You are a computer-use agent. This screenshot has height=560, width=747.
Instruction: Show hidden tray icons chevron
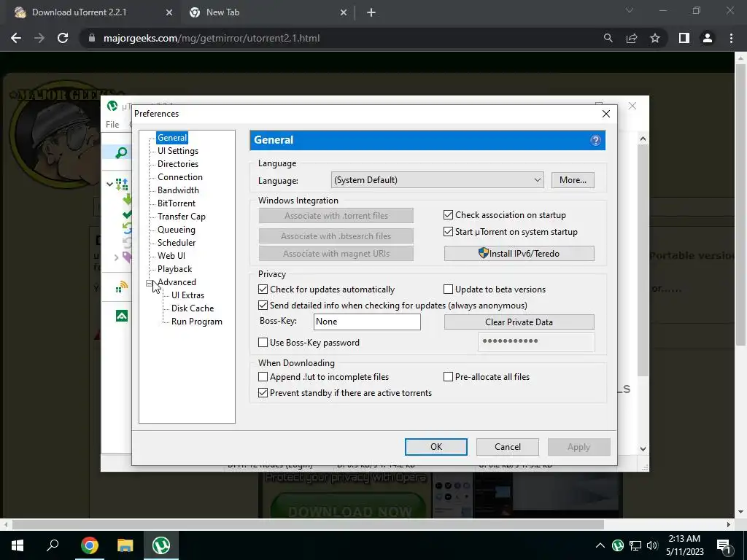tap(600, 545)
